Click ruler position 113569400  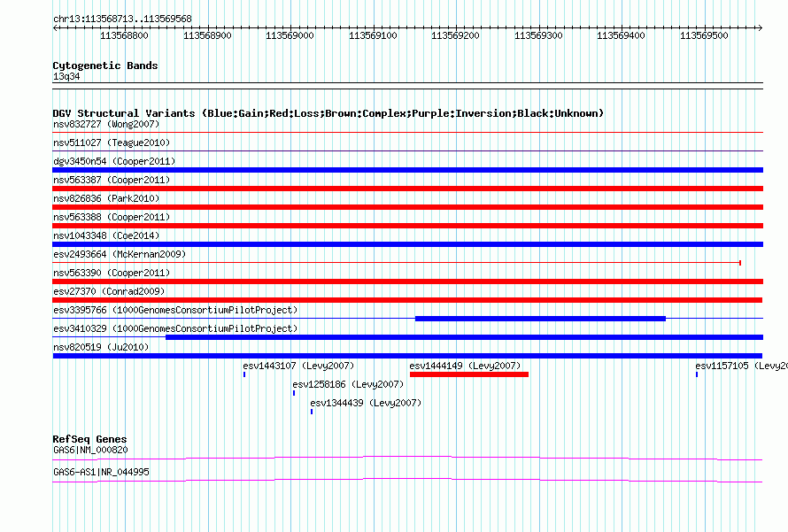click(621, 35)
